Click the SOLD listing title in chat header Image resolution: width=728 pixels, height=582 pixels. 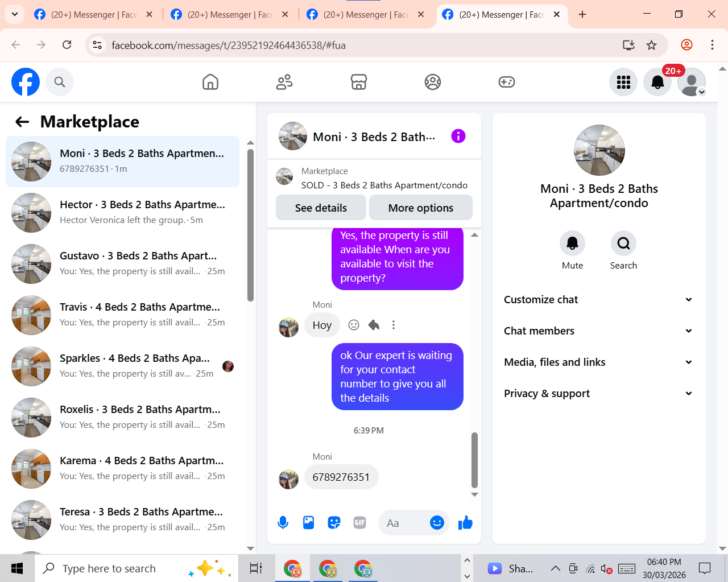point(384,185)
